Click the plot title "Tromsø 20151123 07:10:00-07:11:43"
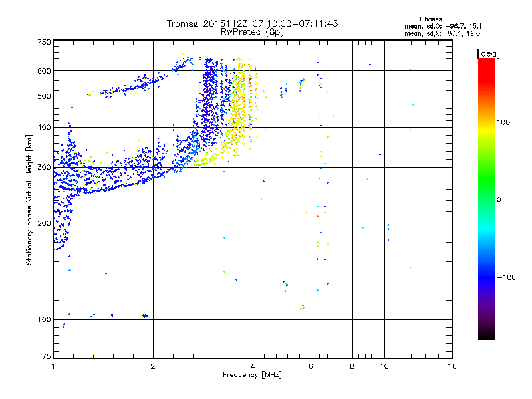Viewport: 532px width, 399px height. 252,23
